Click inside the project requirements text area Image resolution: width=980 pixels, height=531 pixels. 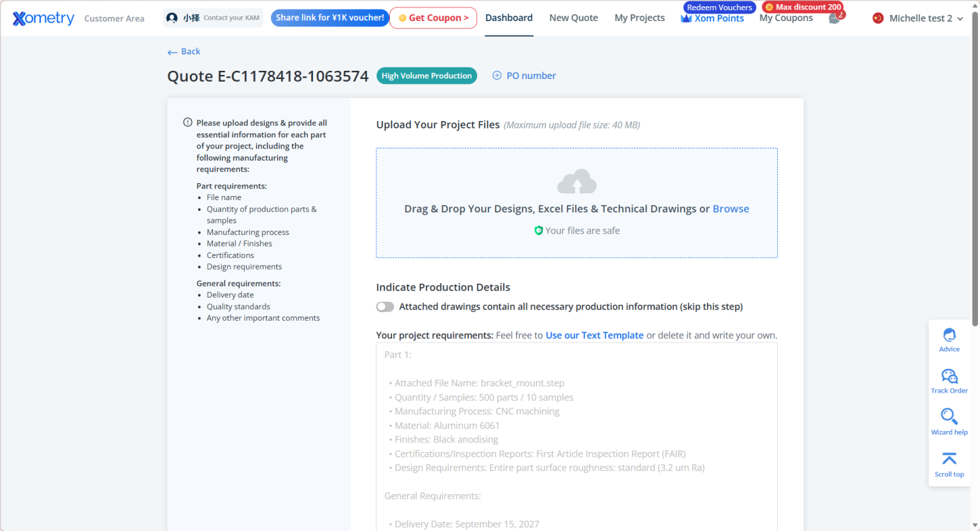coord(576,436)
